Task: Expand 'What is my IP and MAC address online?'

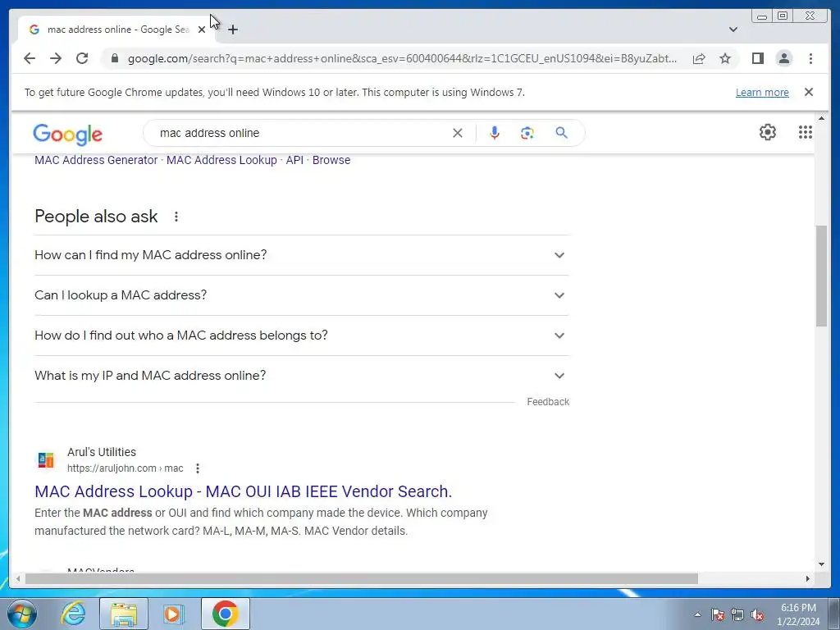Action: click(301, 376)
